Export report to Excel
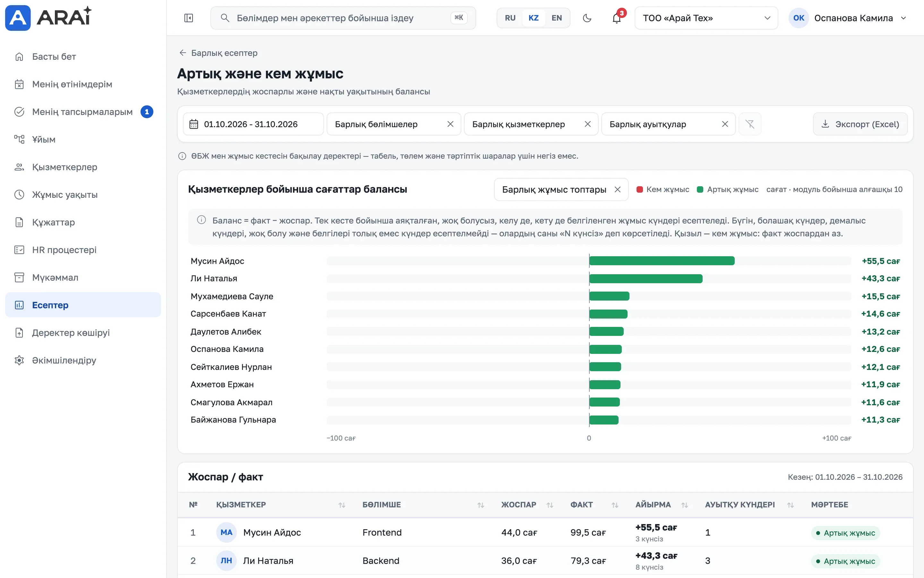Screen dimensions: 924x578 tap(860, 124)
